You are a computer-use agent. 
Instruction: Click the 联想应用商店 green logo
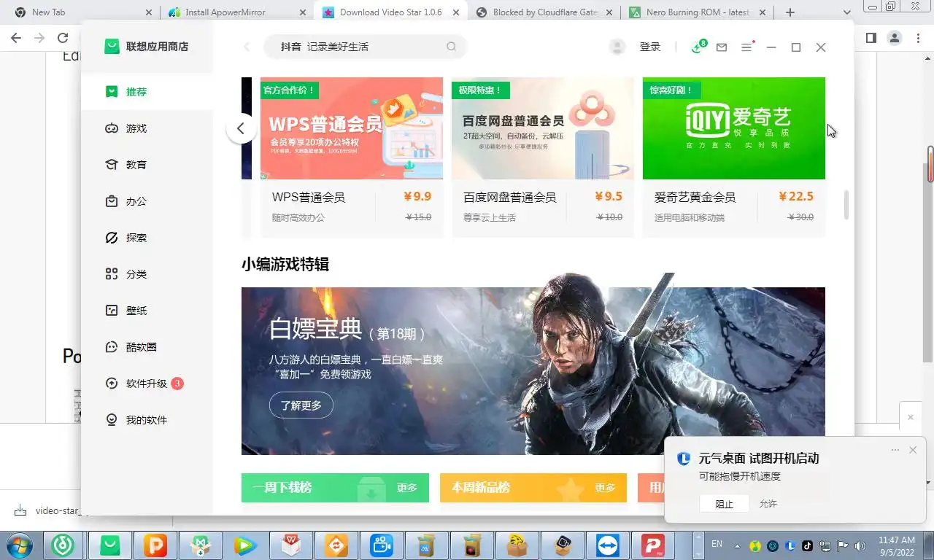[112, 47]
